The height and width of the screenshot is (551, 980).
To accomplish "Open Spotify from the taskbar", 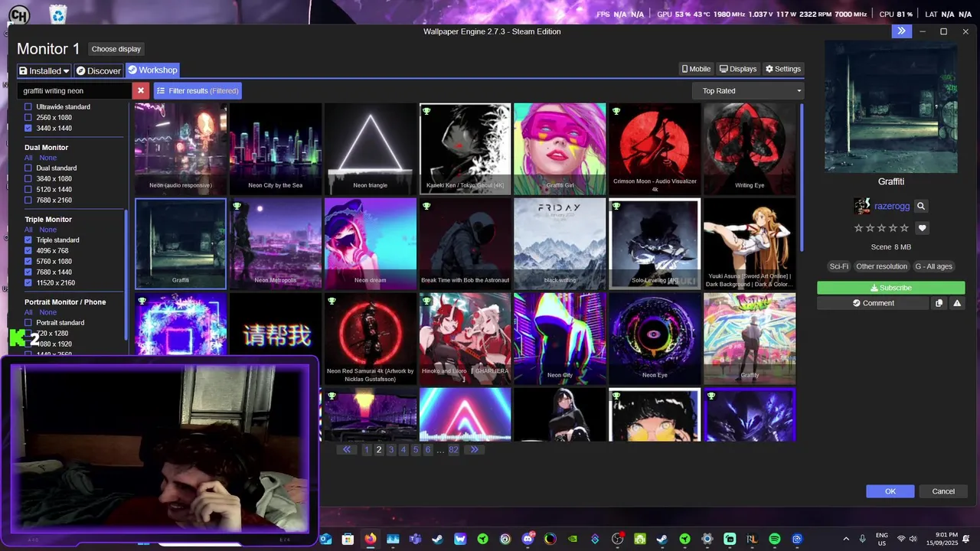I will click(x=774, y=539).
